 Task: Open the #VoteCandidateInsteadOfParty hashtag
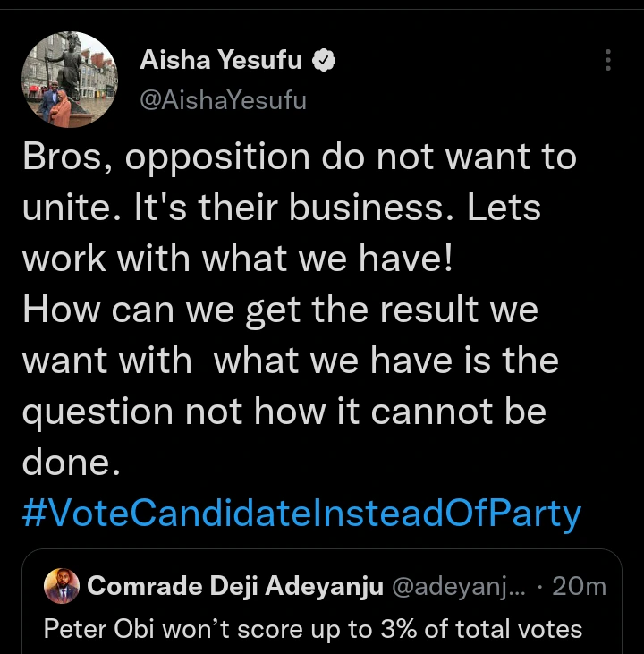coord(301,514)
